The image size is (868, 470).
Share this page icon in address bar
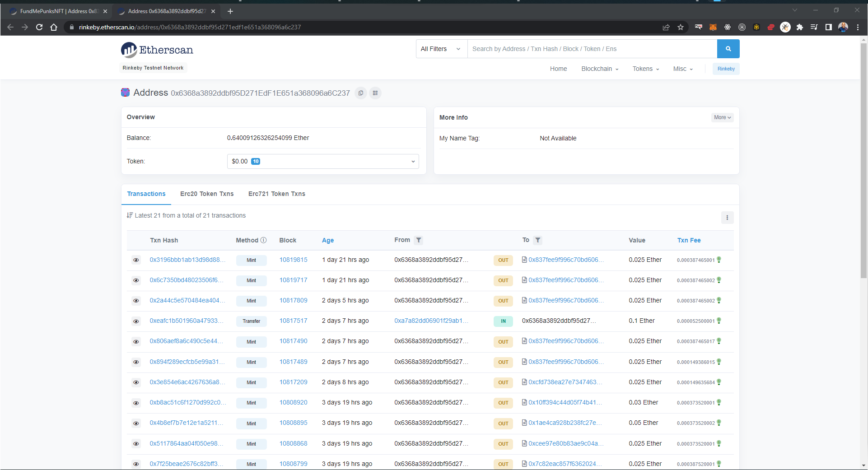coord(666,27)
